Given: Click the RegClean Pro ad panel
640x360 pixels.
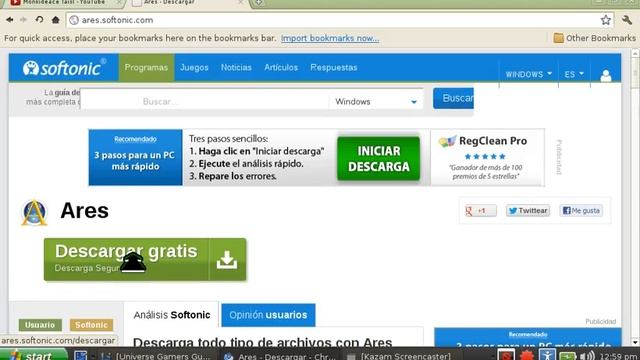Looking at the screenshot, I should click(x=487, y=158).
